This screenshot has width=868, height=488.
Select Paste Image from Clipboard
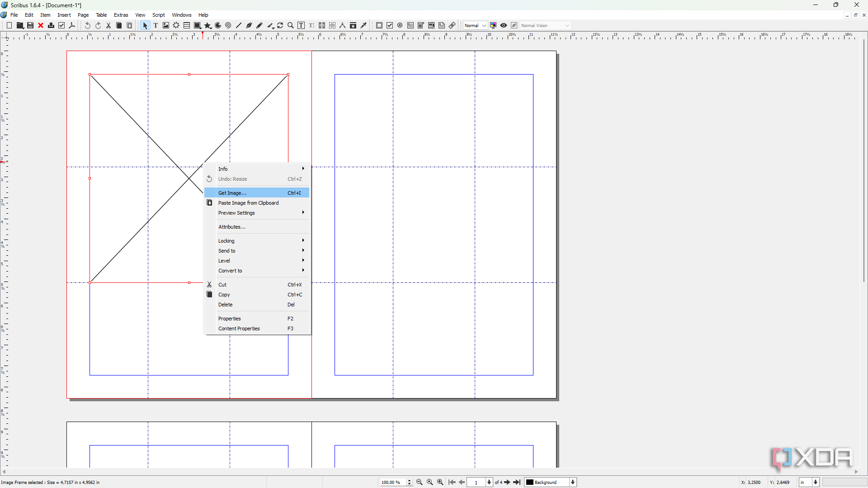point(257,203)
